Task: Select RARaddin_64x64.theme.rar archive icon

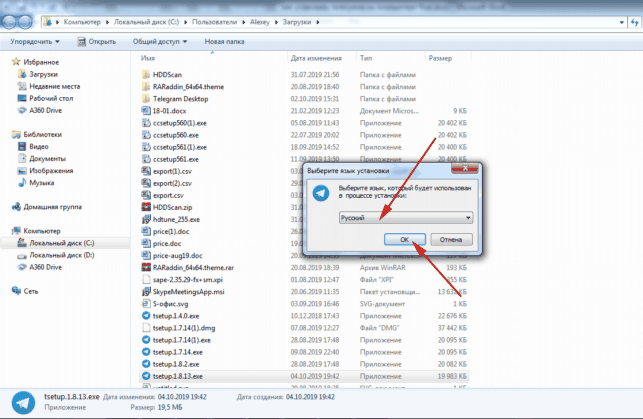Action: [146, 268]
